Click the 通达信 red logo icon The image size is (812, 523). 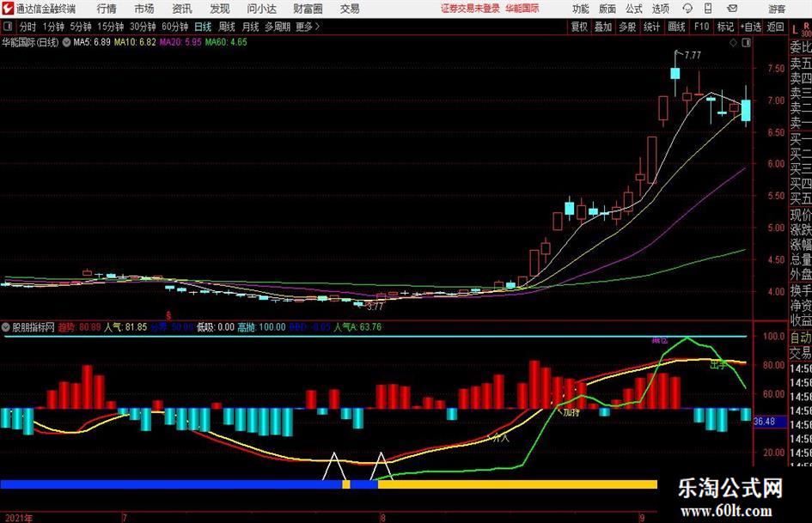[x=8, y=9]
